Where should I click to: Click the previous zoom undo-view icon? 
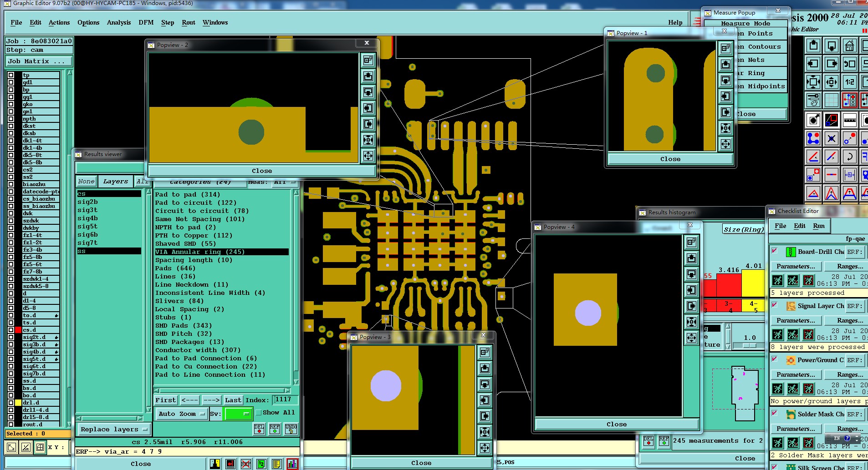[x=850, y=64]
